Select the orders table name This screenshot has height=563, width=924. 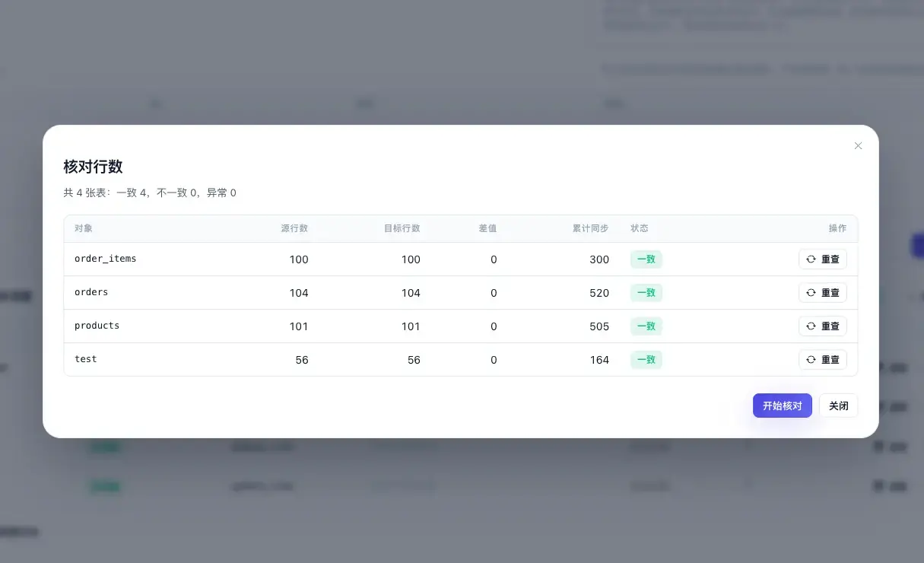[x=91, y=292]
